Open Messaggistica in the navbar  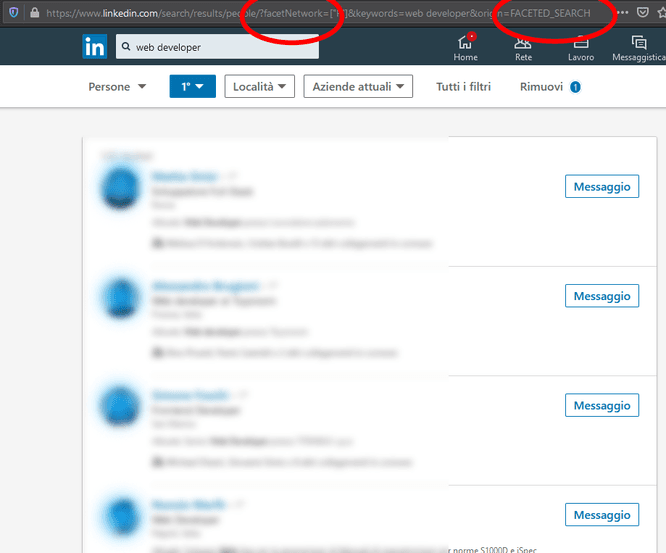coord(639,48)
